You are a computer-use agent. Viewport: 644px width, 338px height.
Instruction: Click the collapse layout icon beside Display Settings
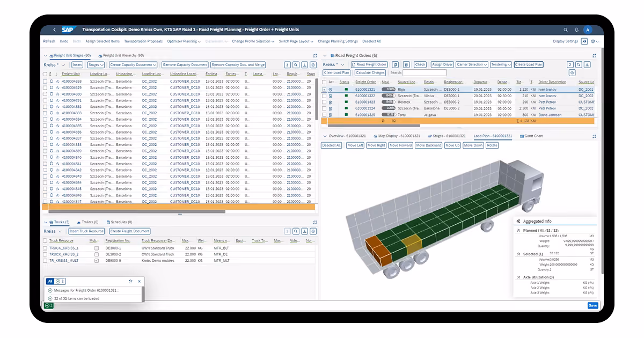[x=584, y=41]
